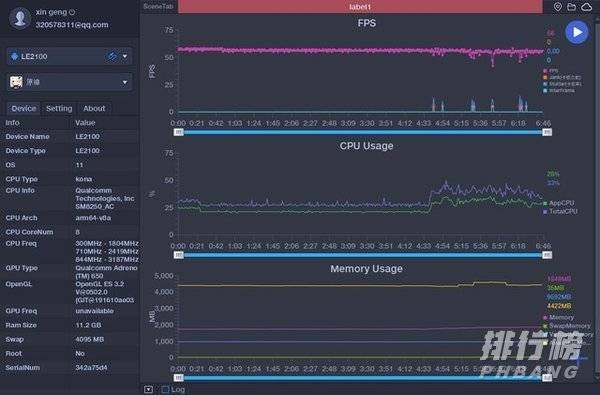Screen dimensions: 600x395
Task: Click the FPS chart title
Action: (x=367, y=23)
